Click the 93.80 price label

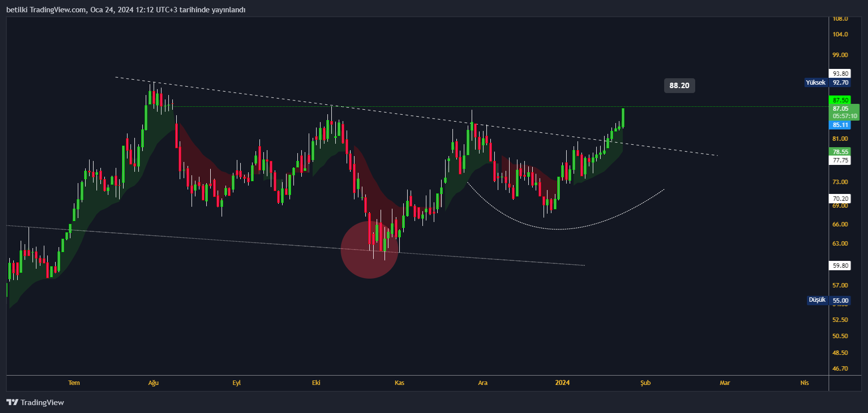[840, 74]
